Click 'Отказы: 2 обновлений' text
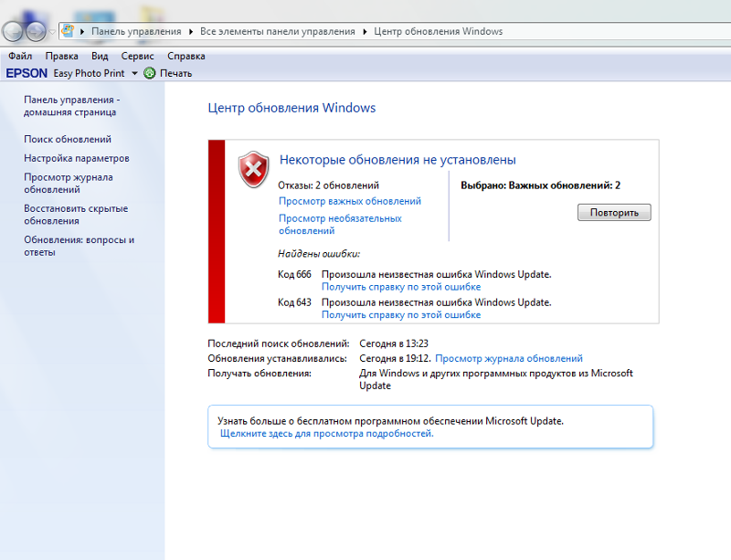Viewport: 731px width, 560px height. tap(328, 185)
